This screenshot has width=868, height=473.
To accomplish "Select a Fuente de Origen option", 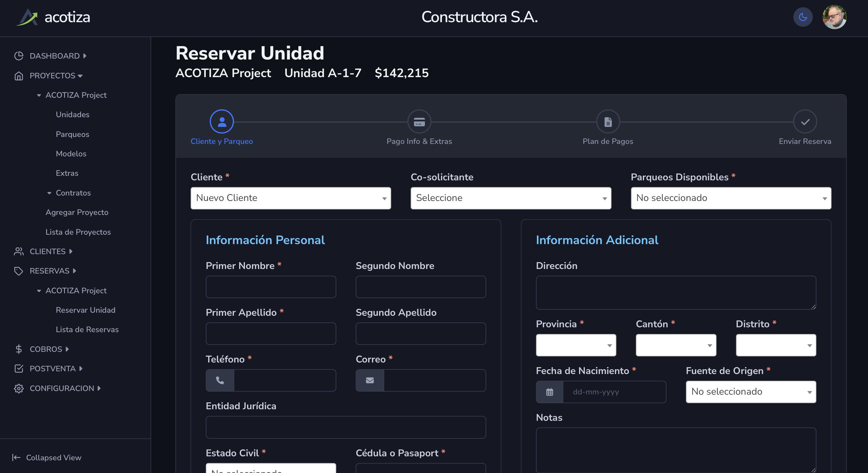I will coord(751,392).
